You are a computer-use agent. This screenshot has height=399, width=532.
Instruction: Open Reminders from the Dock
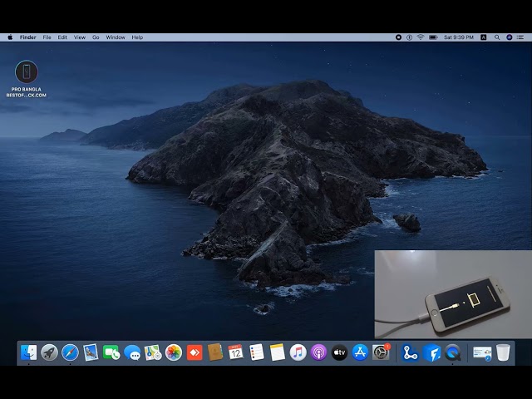tap(257, 352)
